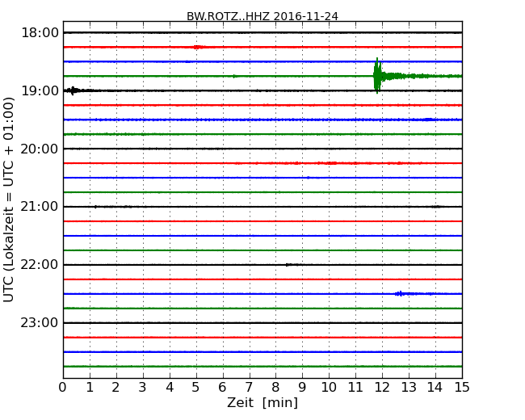Click the x-axis tick label 10
Viewport: 525px width, 420px height.
[329, 388]
